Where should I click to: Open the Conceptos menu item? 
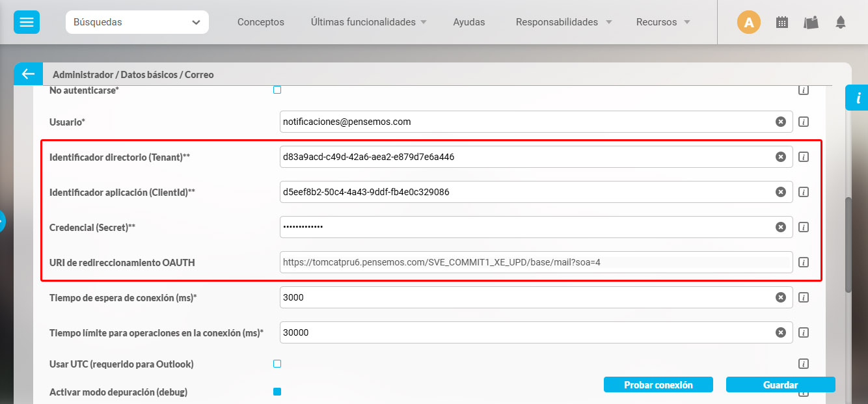[x=260, y=22]
